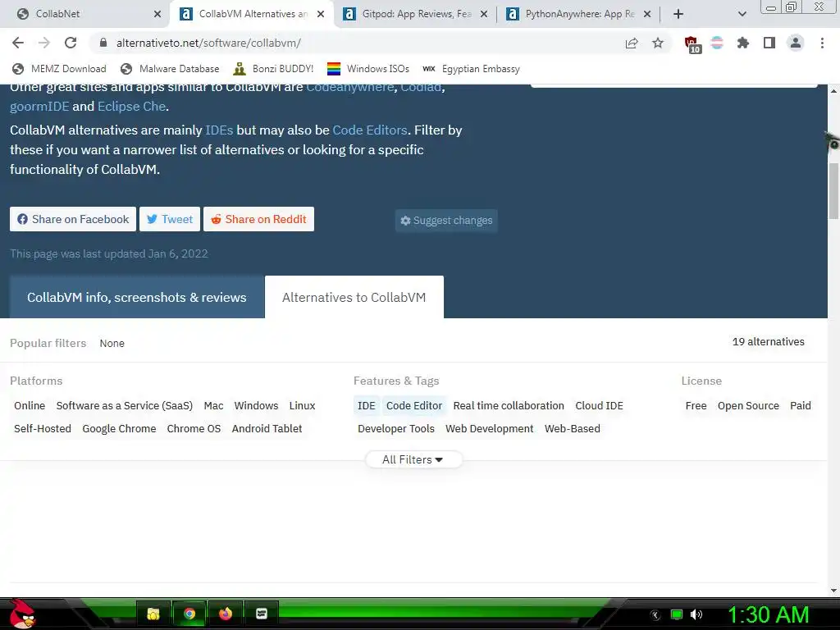The height and width of the screenshot is (630, 840).
Task: Open MEMZ Download bookmark
Action: [59, 69]
